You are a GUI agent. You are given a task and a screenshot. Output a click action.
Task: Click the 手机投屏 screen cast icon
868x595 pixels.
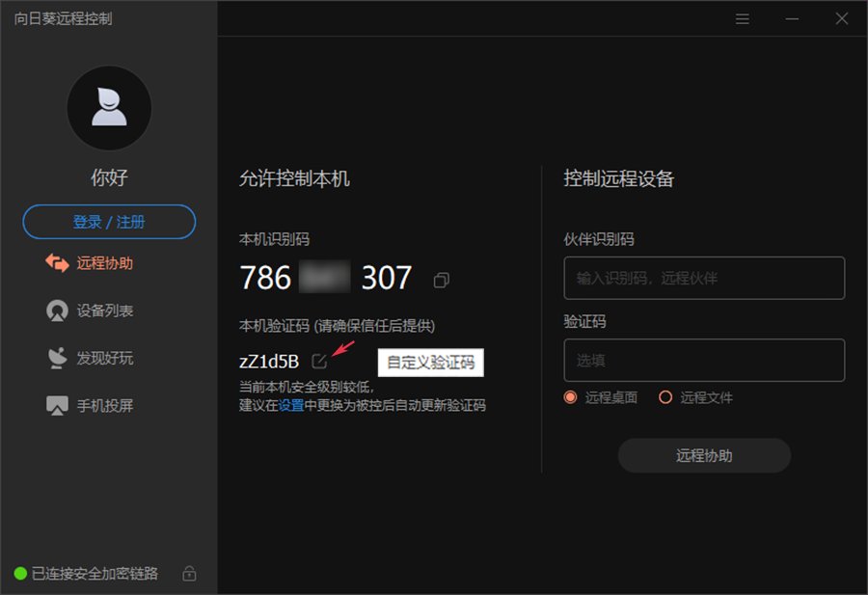(x=57, y=406)
